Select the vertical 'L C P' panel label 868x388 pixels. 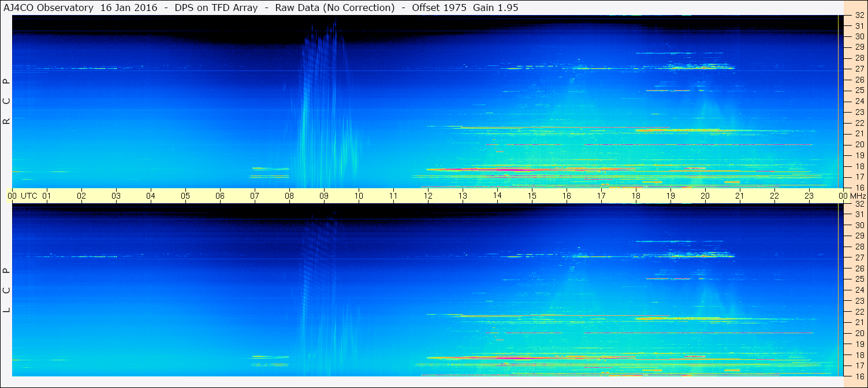(6, 290)
